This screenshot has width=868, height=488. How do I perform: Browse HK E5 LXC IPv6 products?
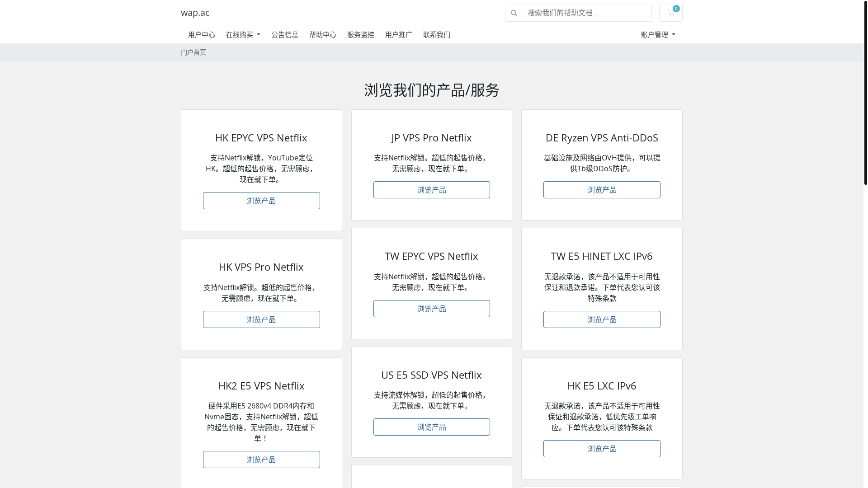[x=602, y=449]
